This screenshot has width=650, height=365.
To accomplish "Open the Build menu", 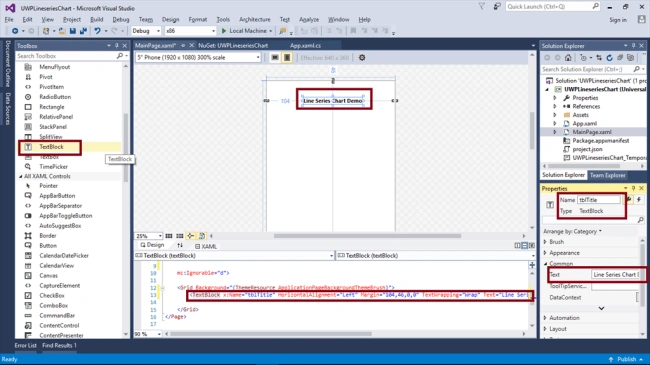I will pyautogui.click(x=97, y=19).
